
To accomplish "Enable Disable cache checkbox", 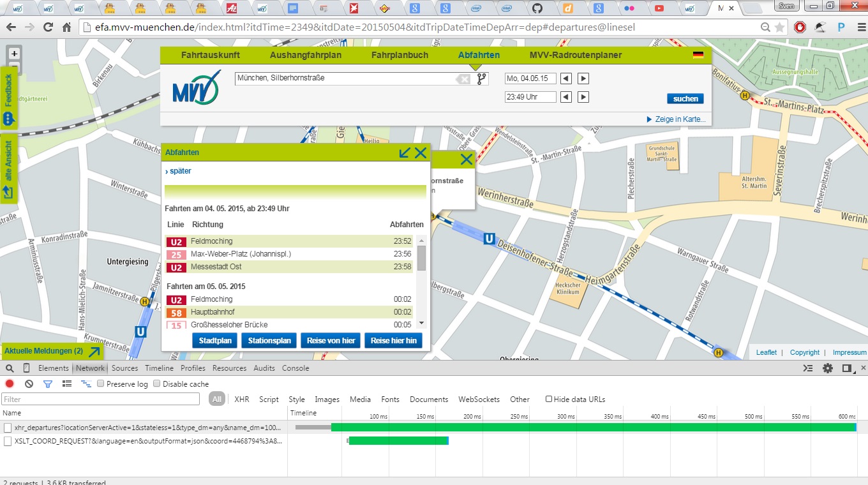I will 156,384.
